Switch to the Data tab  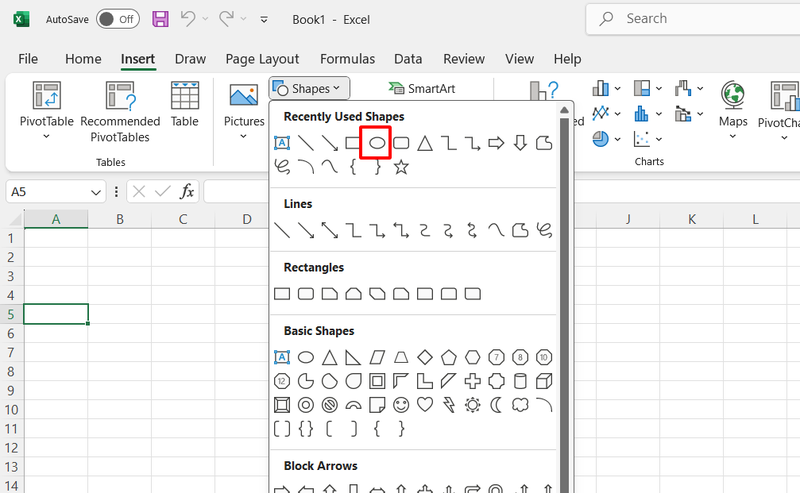coord(408,59)
